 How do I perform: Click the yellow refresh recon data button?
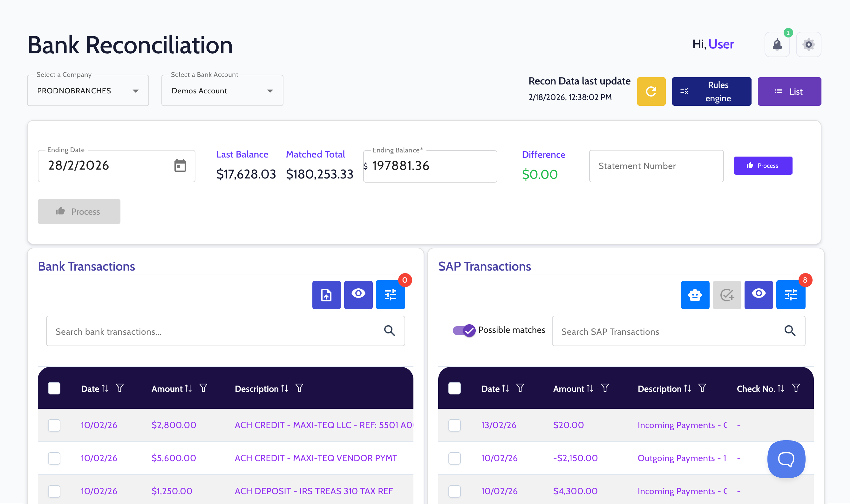pyautogui.click(x=651, y=91)
